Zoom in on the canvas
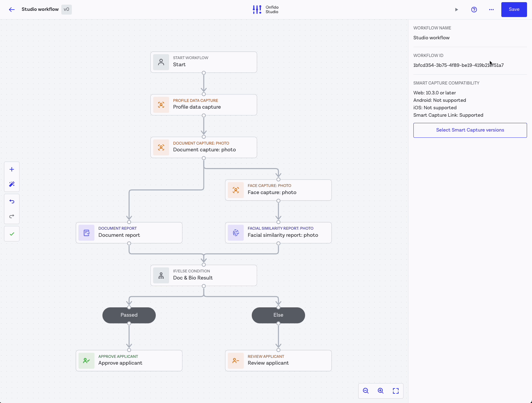This screenshot has height=403, width=532. [381, 391]
